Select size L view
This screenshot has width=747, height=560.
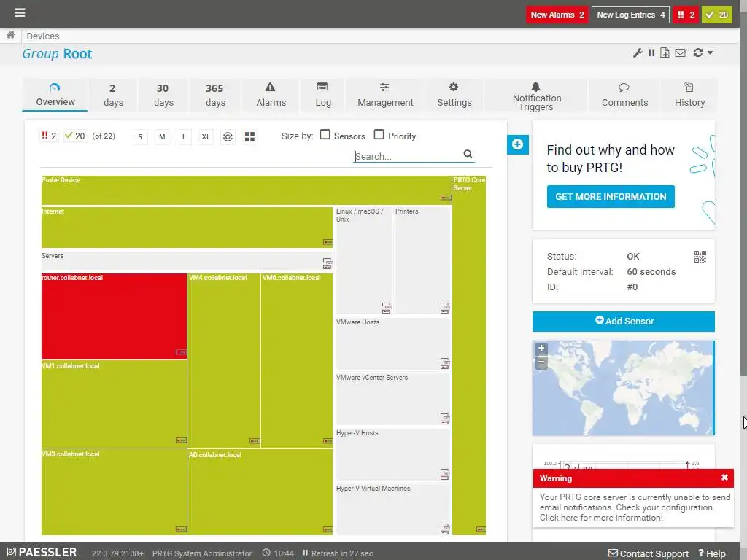pos(184,137)
